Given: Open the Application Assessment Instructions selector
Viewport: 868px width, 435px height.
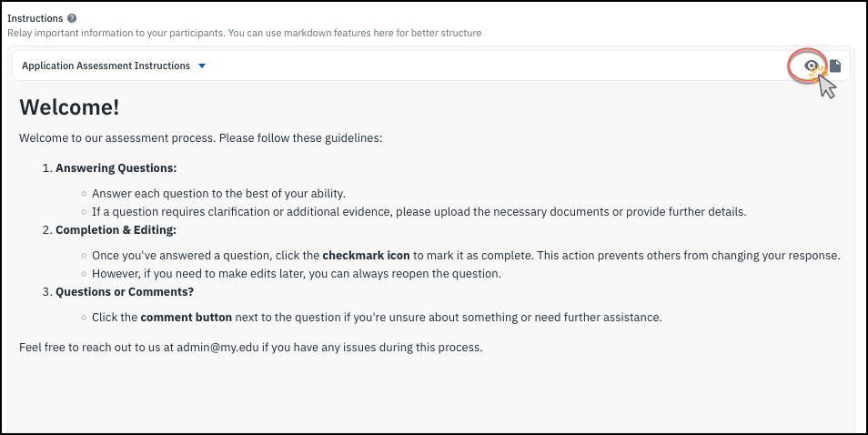Looking at the screenshot, I should pos(106,66).
